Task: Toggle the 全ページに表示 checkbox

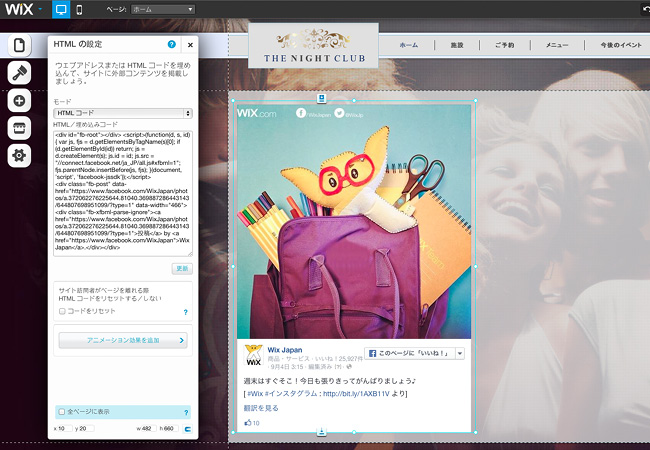Action: (62, 411)
